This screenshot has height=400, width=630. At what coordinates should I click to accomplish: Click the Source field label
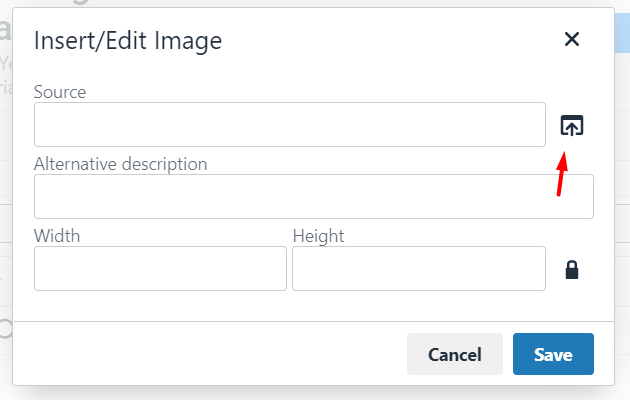[x=60, y=92]
